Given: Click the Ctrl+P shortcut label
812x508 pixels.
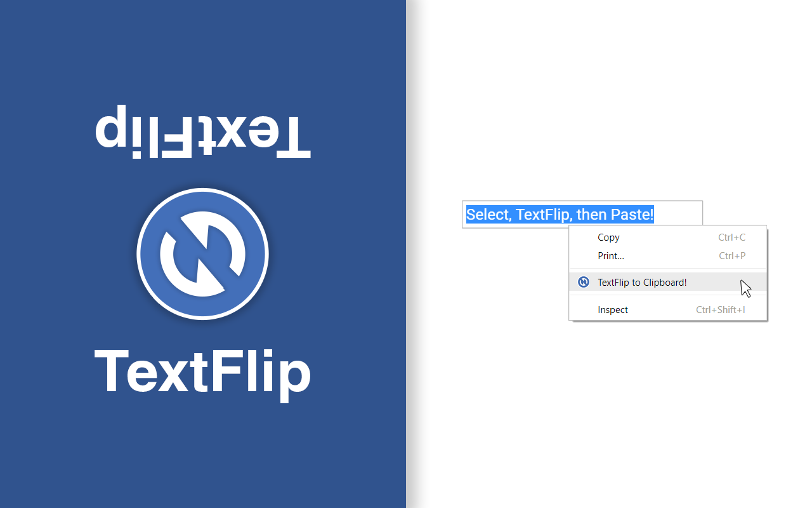Looking at the screenshot, I should click(732, 256).
